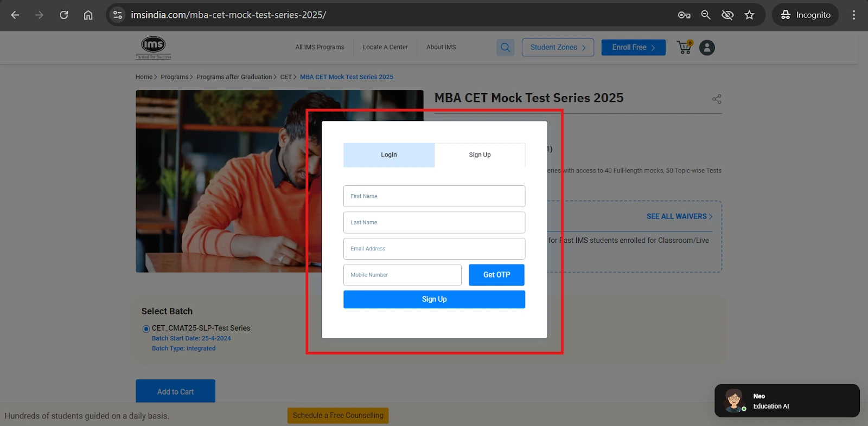This screenshot has width=868, height=426.
Task: Click the browser Back arrow
Action: point(15,15)
